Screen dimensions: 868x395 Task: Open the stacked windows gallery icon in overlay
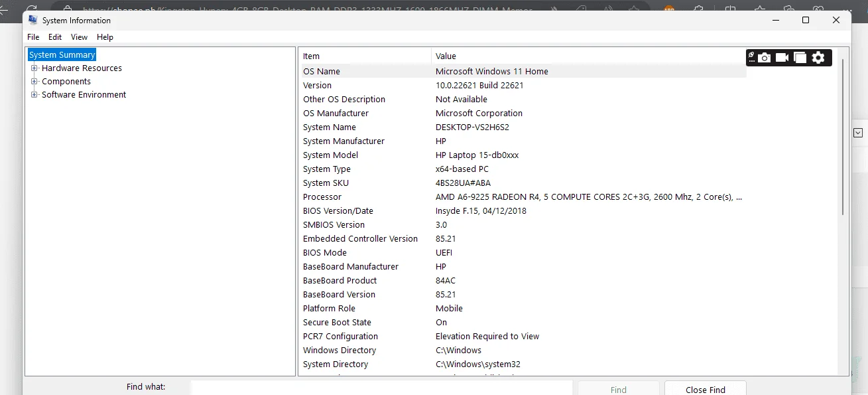click(x=800, y=58)
